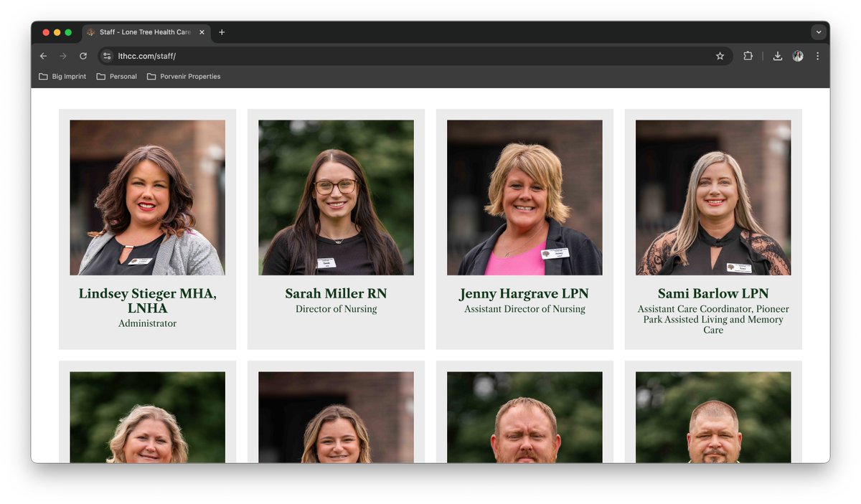This screenshot has height=504, width=861.
Task: Click Sarah Miller's portrait photo
Action: (x=336, y=197)
